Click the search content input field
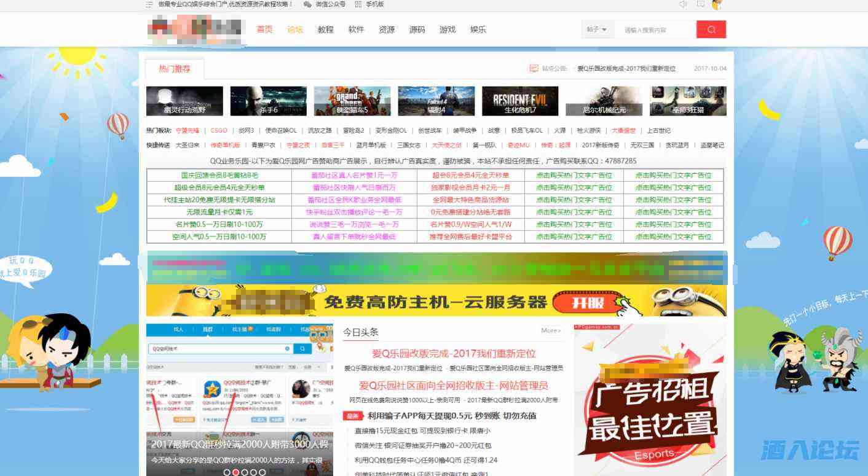The width and height of the screenshot is (868, 476). tap(654, 29)
